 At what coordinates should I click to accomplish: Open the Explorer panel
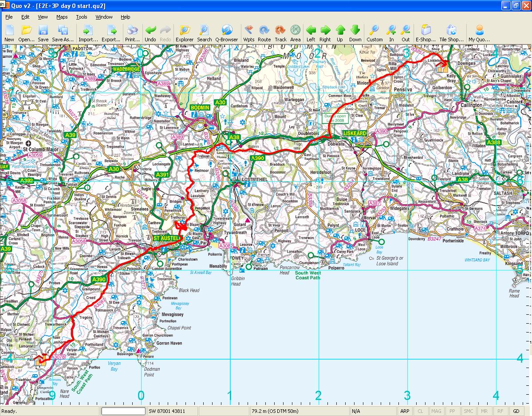tap(185, 33)
